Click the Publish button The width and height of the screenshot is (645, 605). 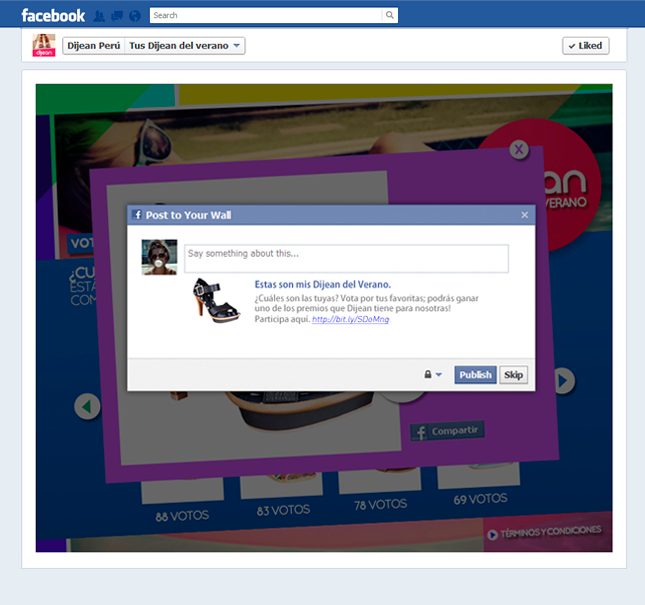point(475,375)
